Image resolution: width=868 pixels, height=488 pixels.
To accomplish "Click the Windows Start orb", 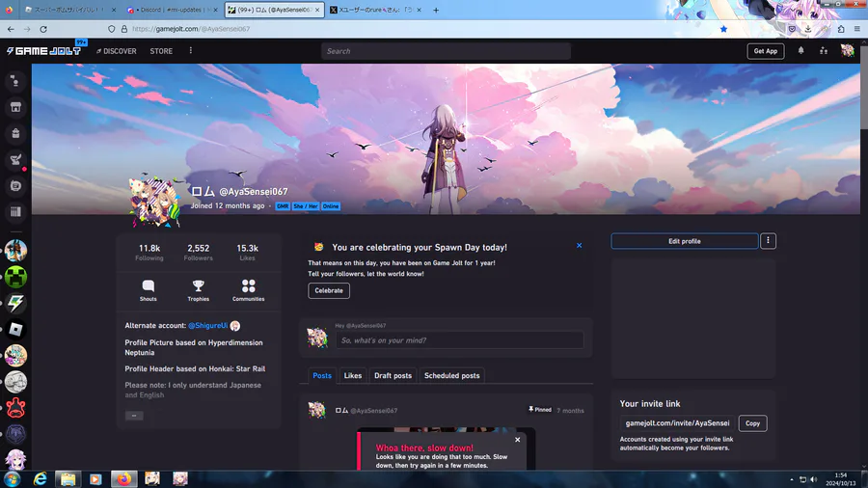I will [x=12, y=478].
